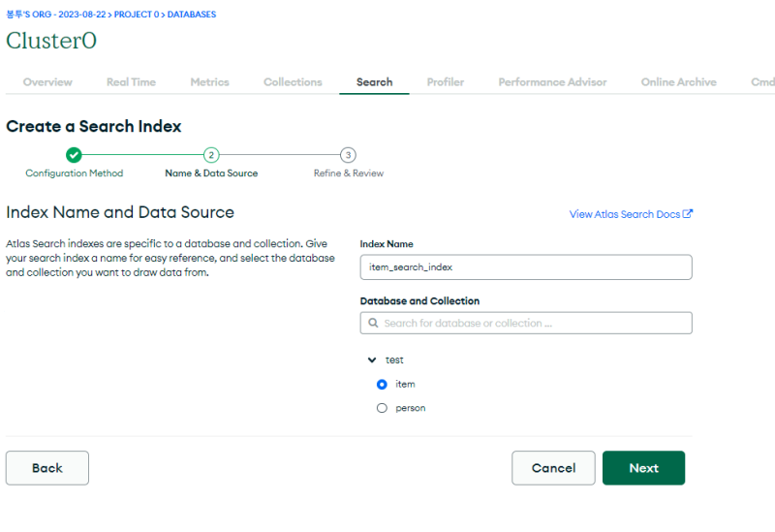The width and height of the screenshot is (775, 532).
Task: Switch to Performance Advisor tab
Action: (x=552, y=82)
